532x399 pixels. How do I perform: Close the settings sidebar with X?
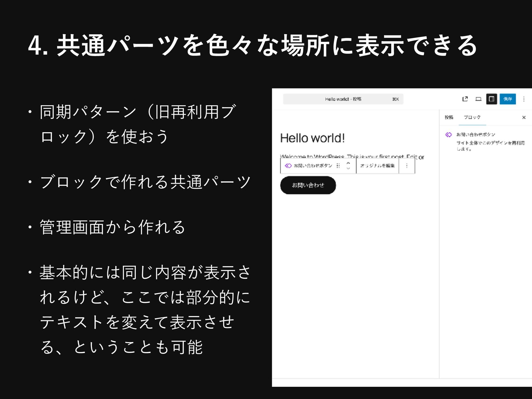[524, 117]
